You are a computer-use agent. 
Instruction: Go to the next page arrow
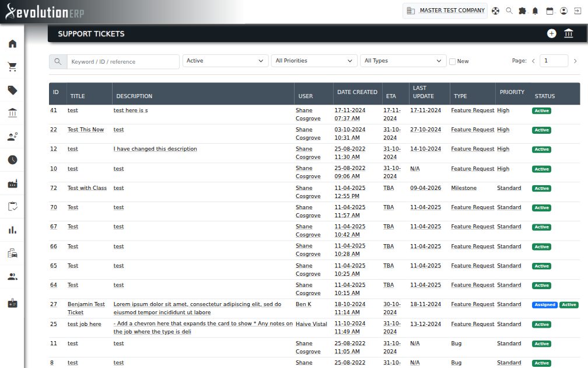pyautogui.click(x=575, y=61)
